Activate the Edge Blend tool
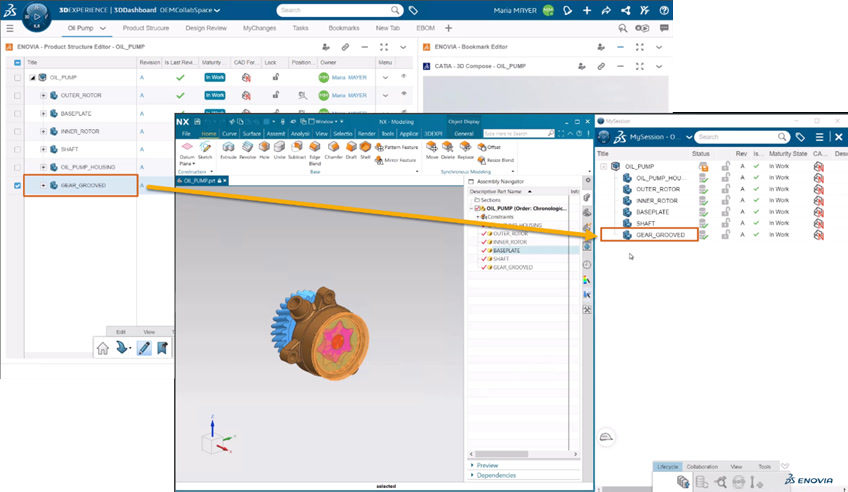Image resolution: width=848 pixels, height=492 pixels. [315, 153]
